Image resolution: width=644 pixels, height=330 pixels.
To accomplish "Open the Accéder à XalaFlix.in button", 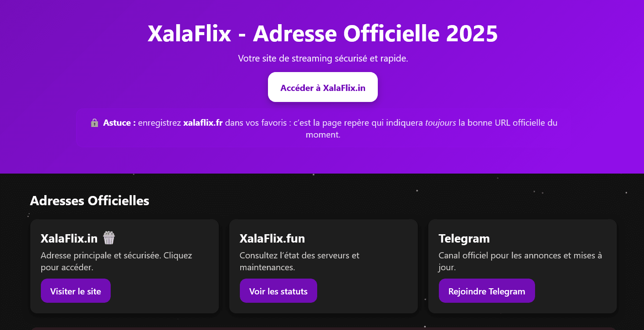I will [x=322, y=87].
